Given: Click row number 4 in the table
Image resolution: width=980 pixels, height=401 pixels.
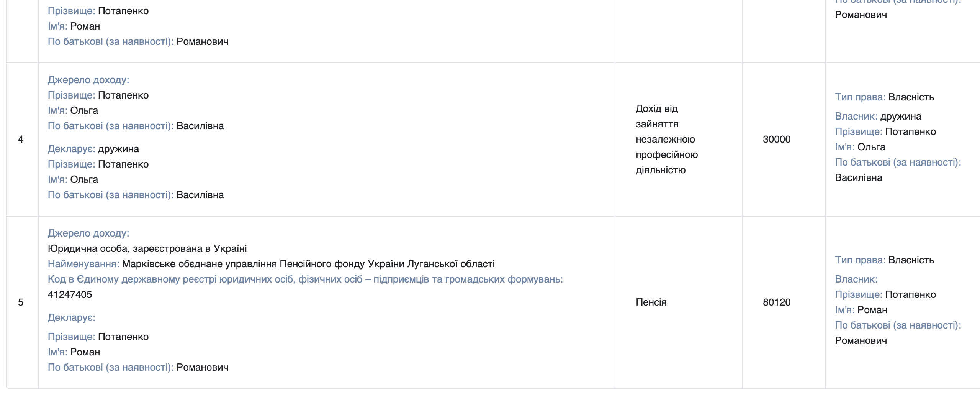Looking at the screenshot, I should 21,139.
